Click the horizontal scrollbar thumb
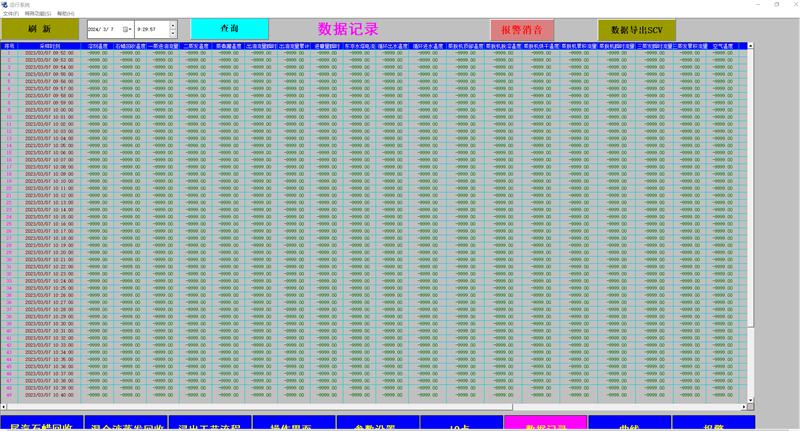The height and width of the screenshot is (431, 800). [x=259, y=407]
